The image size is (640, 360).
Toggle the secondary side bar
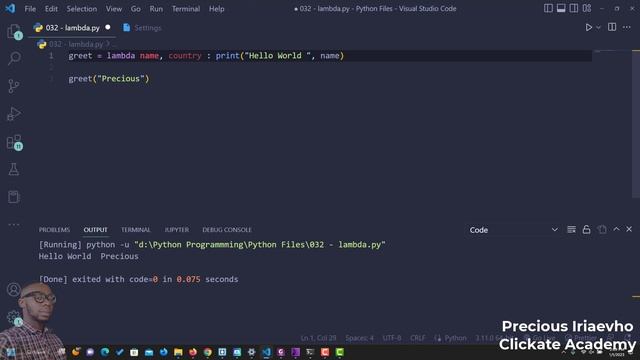tap(574, 8)
